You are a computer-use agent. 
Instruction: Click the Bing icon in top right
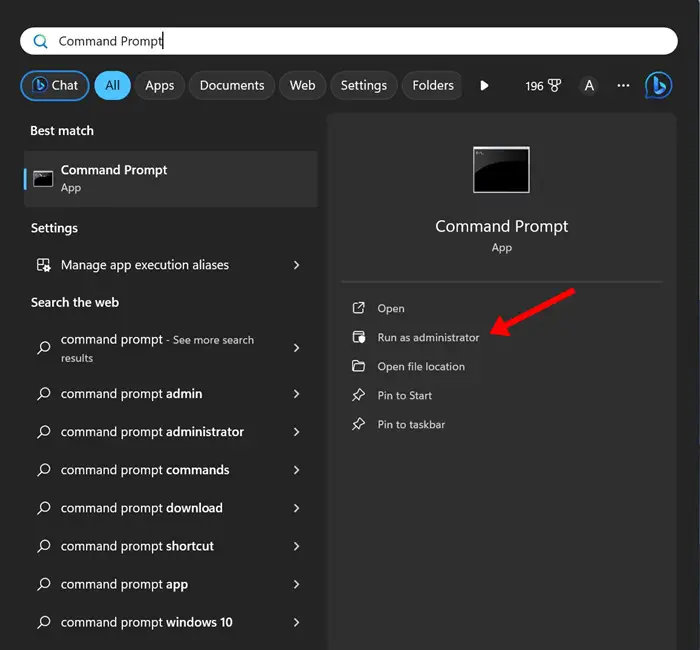click(x=658, y=86)
